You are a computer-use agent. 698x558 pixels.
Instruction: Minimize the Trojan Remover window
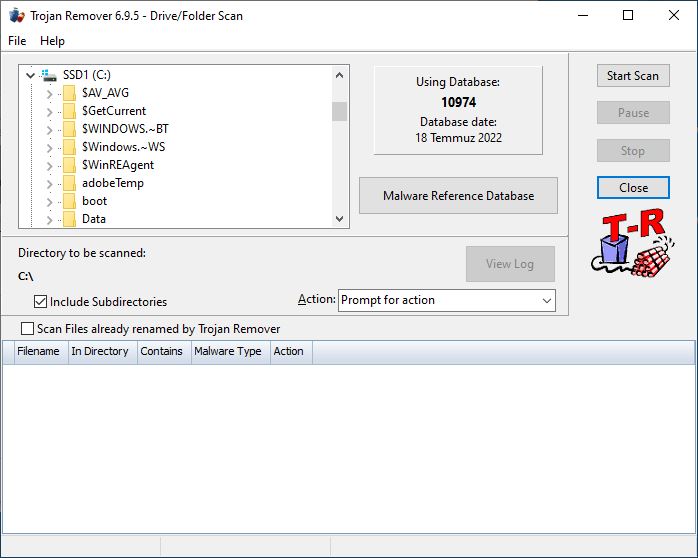coord(583,16)
